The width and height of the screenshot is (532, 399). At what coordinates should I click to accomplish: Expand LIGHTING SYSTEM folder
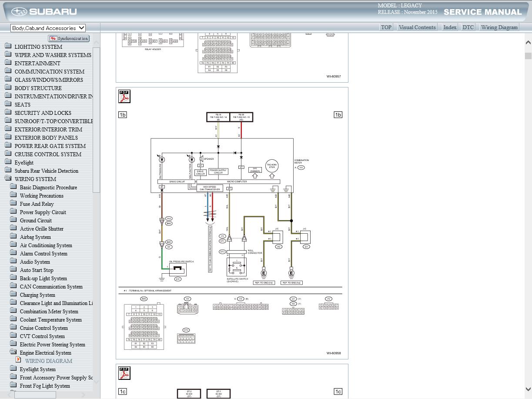[x=8, y=46]
